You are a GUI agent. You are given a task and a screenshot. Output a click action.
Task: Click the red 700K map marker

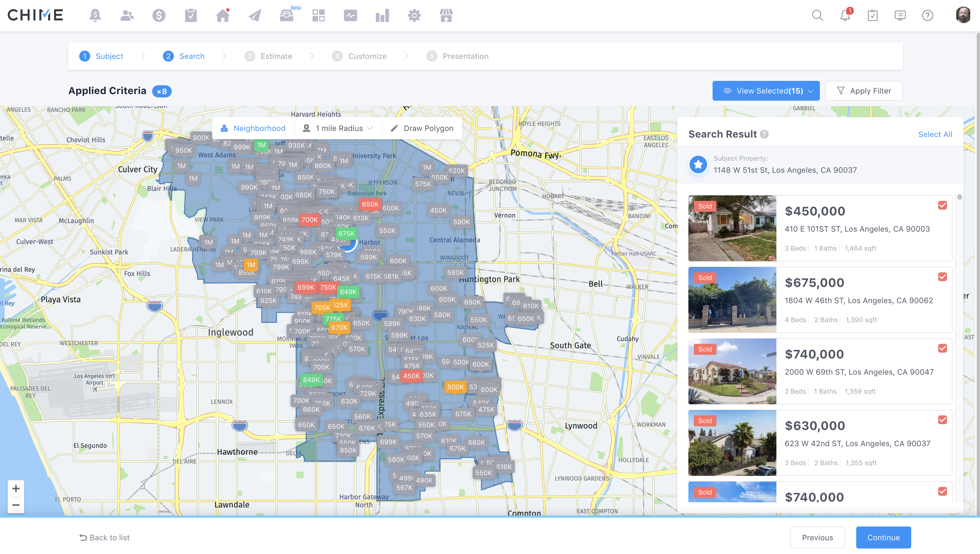coord(310,220)
